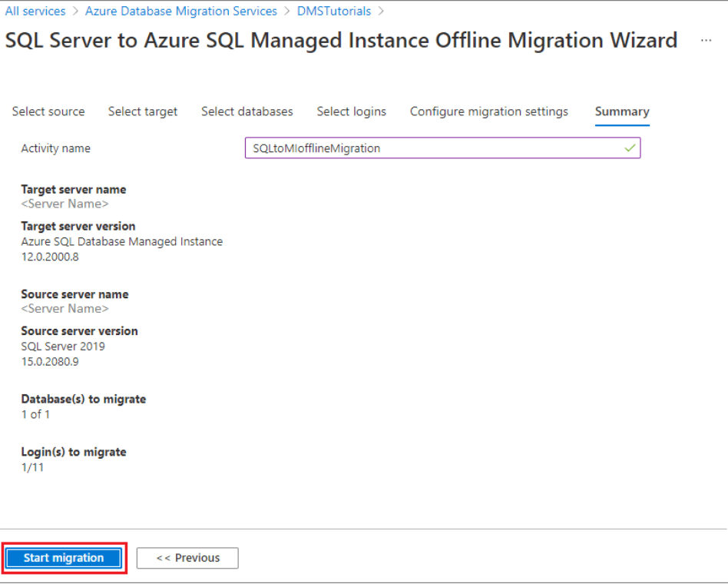Open the ellipsis more options menu
This screenshot has height=584, width=728.
tap(706, 40)
